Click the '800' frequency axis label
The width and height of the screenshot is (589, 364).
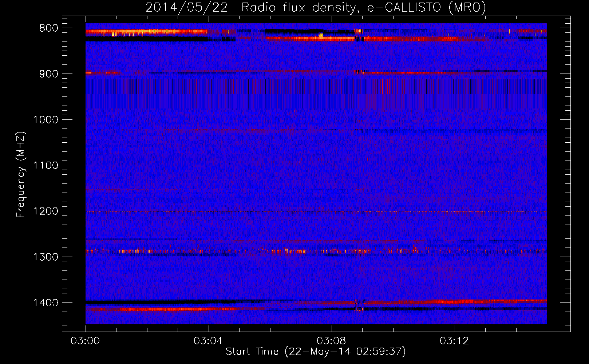[x=48, y=28]
